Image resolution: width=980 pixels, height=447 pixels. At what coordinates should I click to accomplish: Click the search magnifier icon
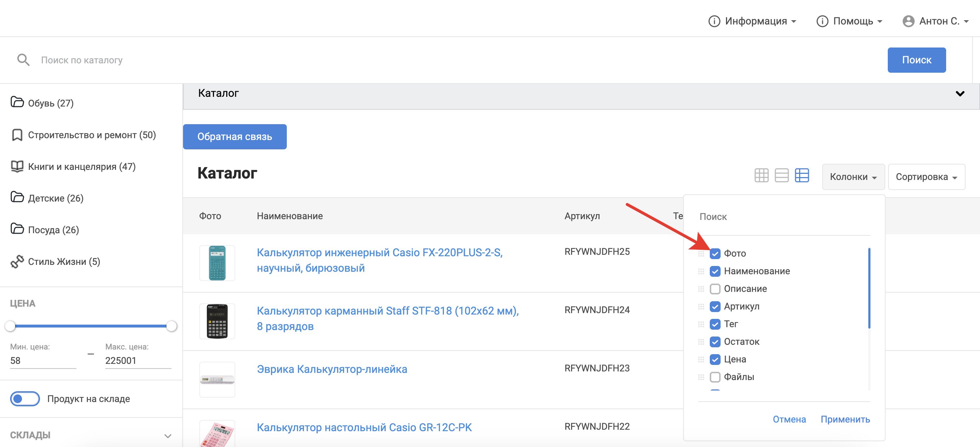tap(23, 60)
